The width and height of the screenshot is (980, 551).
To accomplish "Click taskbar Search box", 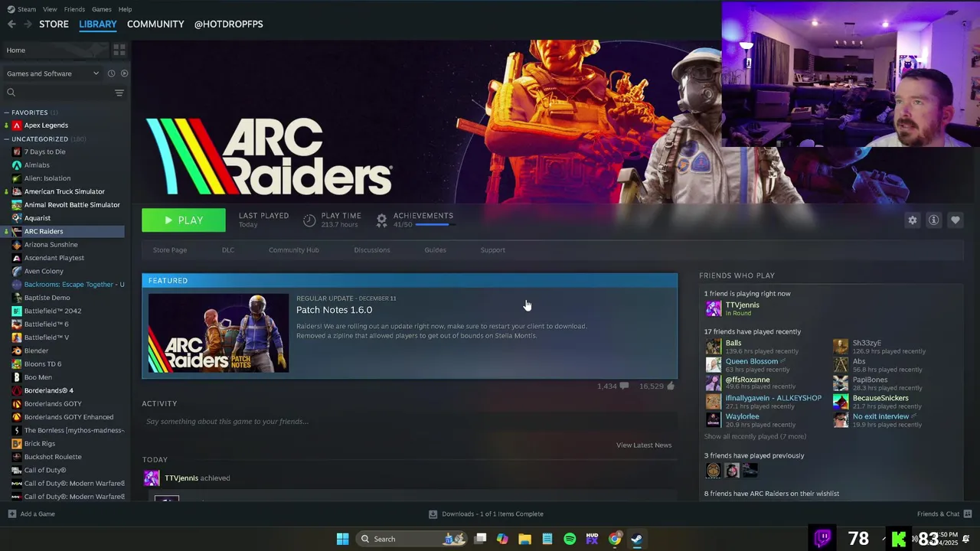I will (412, 539).
